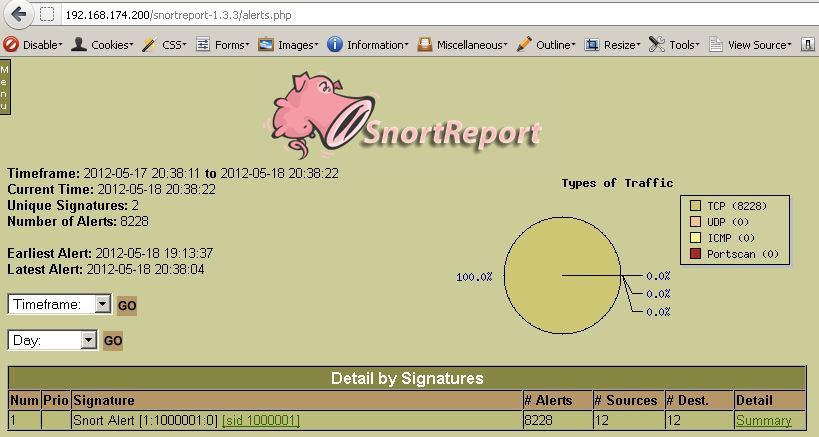The image size is (819, 437).
Task: Open the Forms menu
Action: [232, 45]
